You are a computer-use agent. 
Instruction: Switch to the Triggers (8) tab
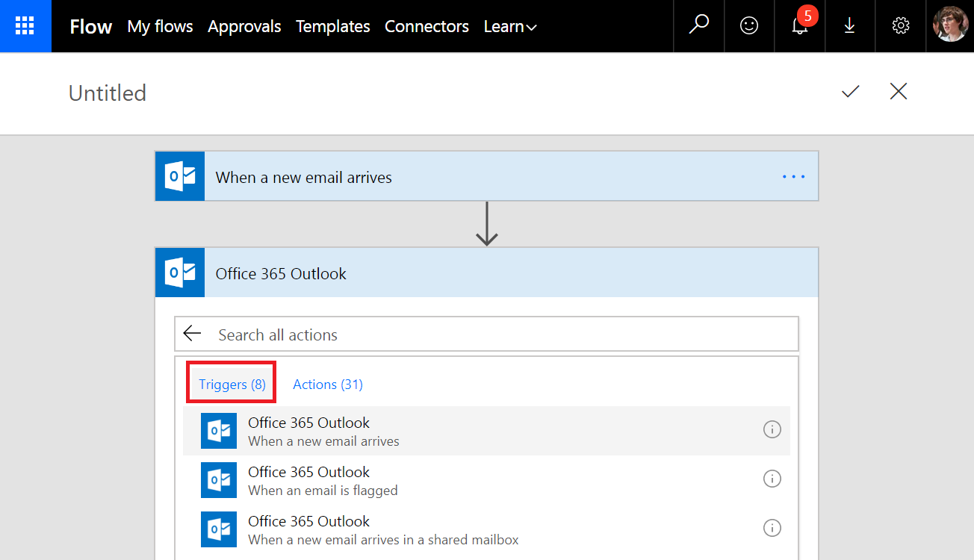coord(232,385)
